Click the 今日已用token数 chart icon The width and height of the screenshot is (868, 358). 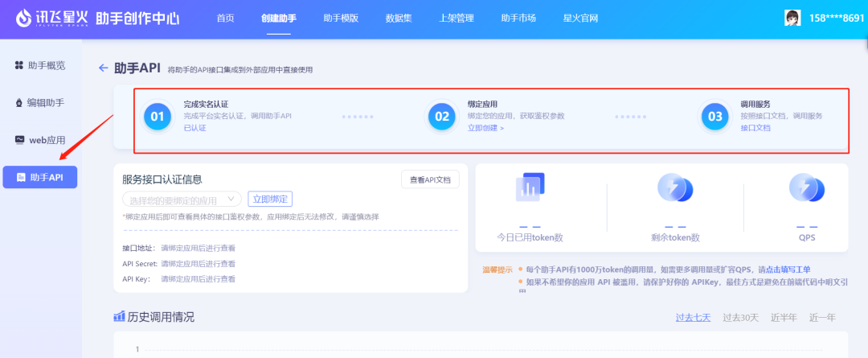(530, 187)
